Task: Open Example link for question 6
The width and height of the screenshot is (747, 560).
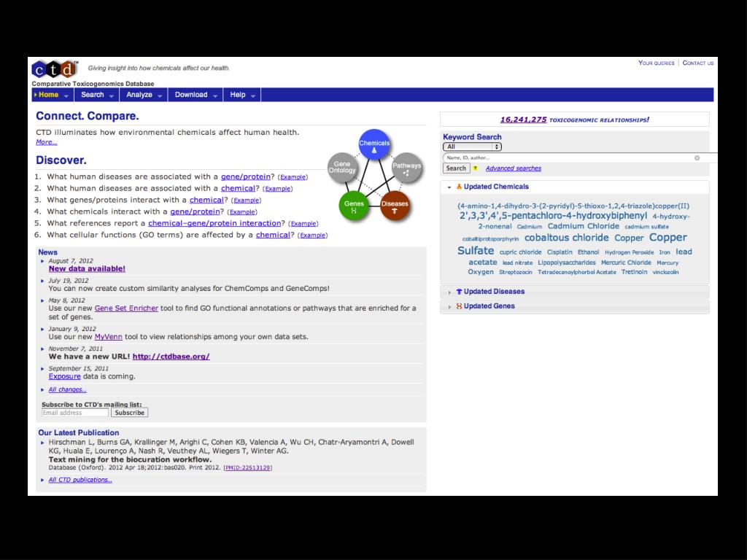Action: tap(312, 236)
